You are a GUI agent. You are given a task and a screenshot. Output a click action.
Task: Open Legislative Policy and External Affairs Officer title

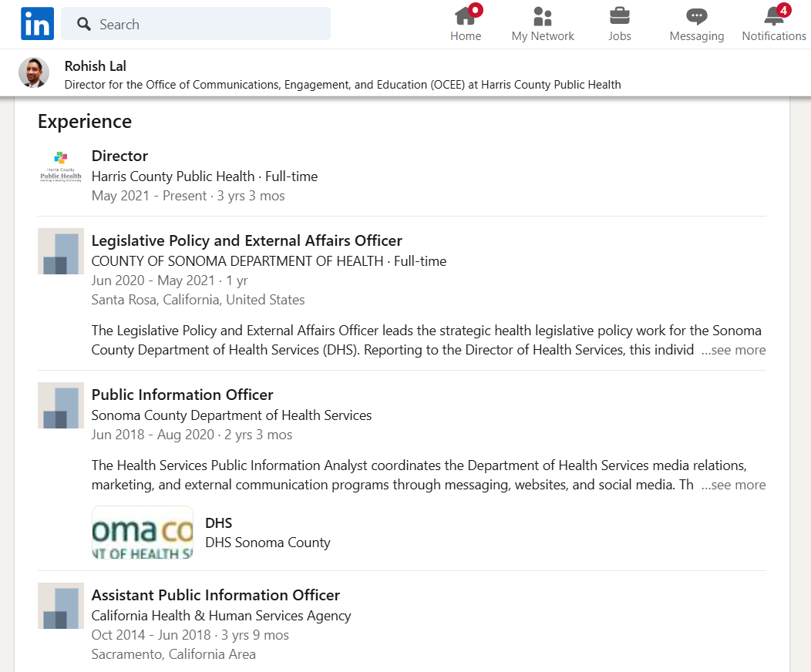[247, 241]
